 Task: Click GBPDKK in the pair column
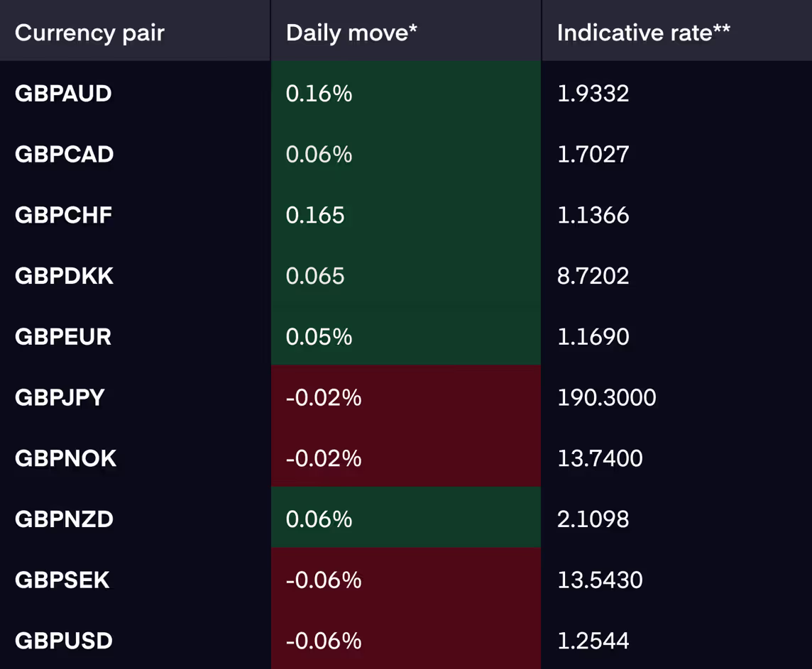64,276
